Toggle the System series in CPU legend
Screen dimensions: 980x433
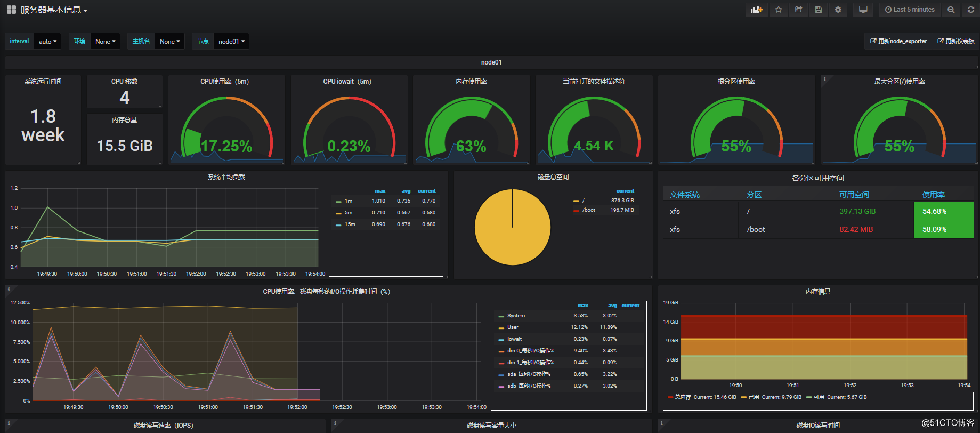pos(516,316)
